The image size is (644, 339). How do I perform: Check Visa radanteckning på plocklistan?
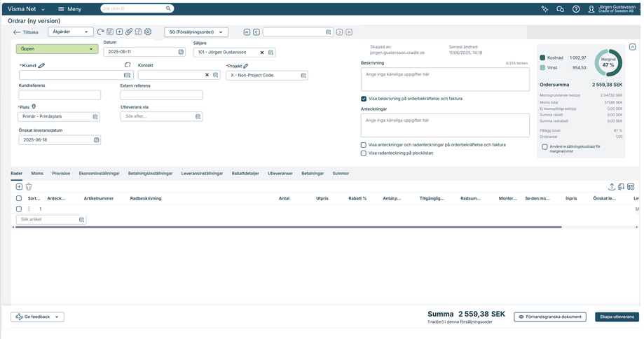364,153
